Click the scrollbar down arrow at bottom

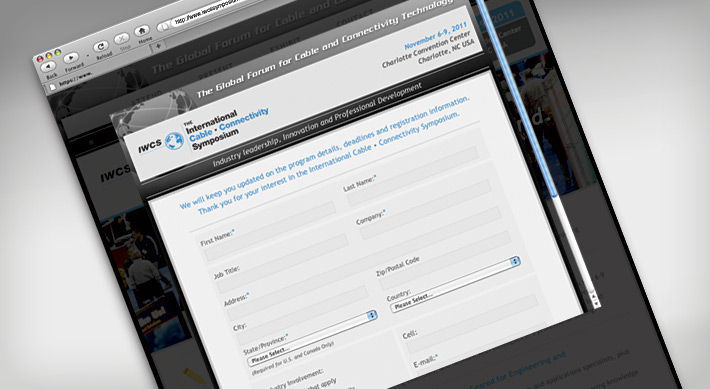(596, 303)
